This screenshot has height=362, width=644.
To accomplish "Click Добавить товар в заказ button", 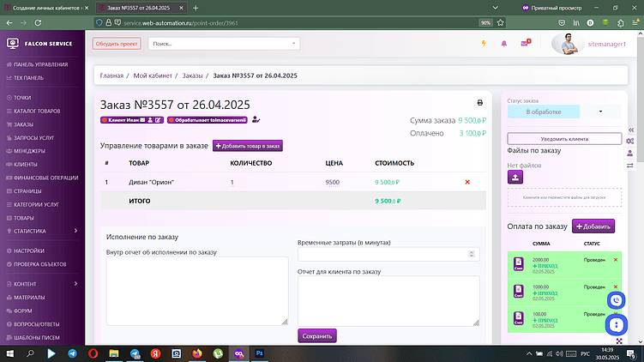I will click(x=248, y=146).
